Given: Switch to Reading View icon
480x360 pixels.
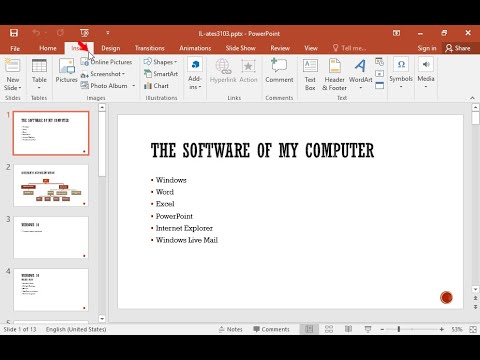Looking at the screenshot, I should click(x=348, y=329).
